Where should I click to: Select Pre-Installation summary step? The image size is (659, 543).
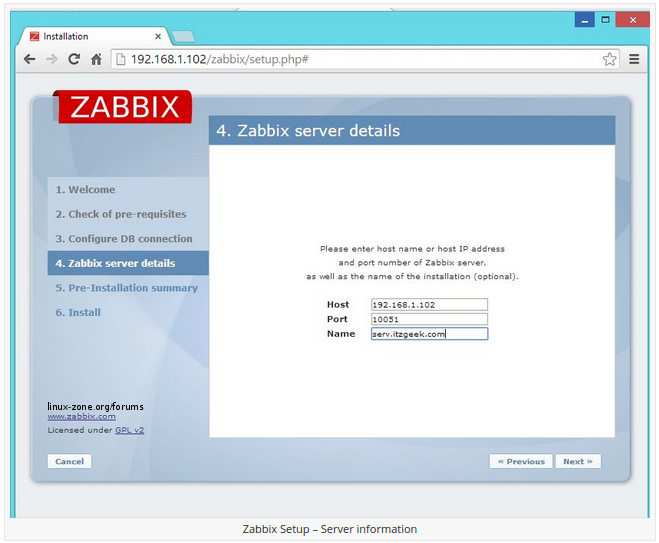coord(126,288)
